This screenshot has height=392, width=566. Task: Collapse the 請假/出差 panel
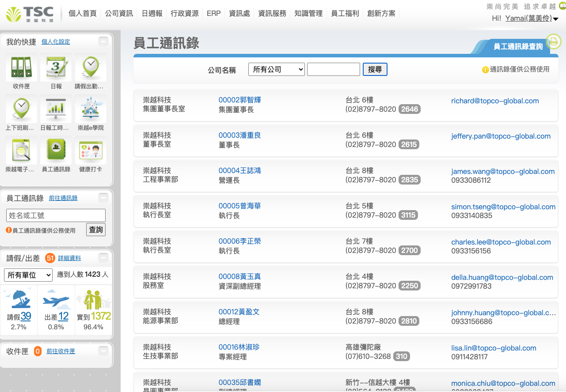(x=103, y=258)
